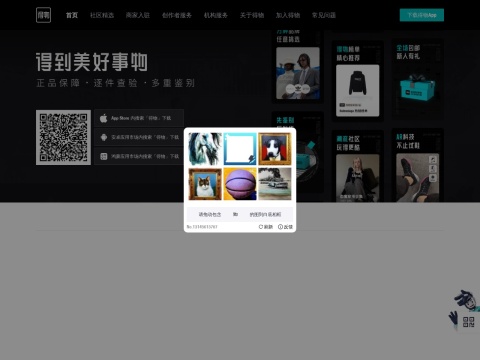
Task: Click the Android robot icon
Action: tap(104, 137)
